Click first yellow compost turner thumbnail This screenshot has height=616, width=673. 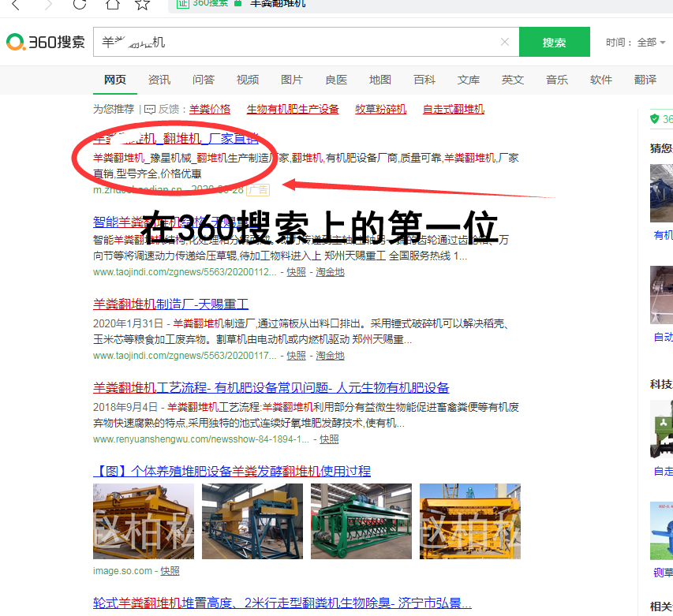point(144,521)
